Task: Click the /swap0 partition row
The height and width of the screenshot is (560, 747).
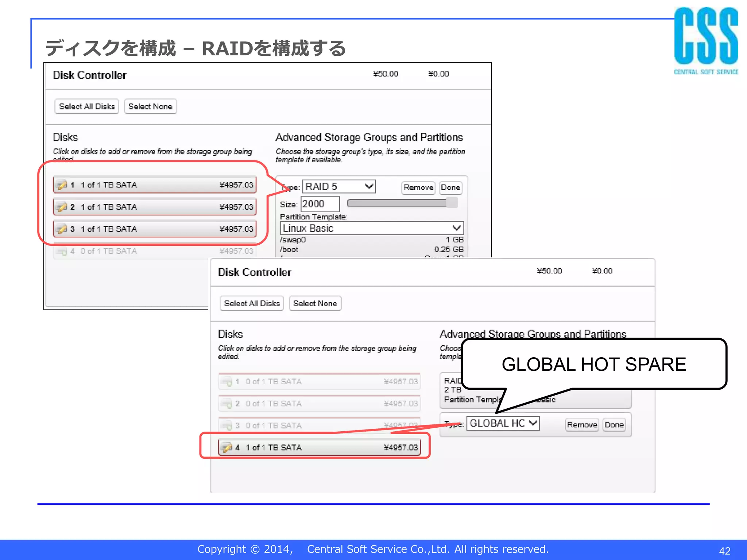Action: click(x=372, y=240)
